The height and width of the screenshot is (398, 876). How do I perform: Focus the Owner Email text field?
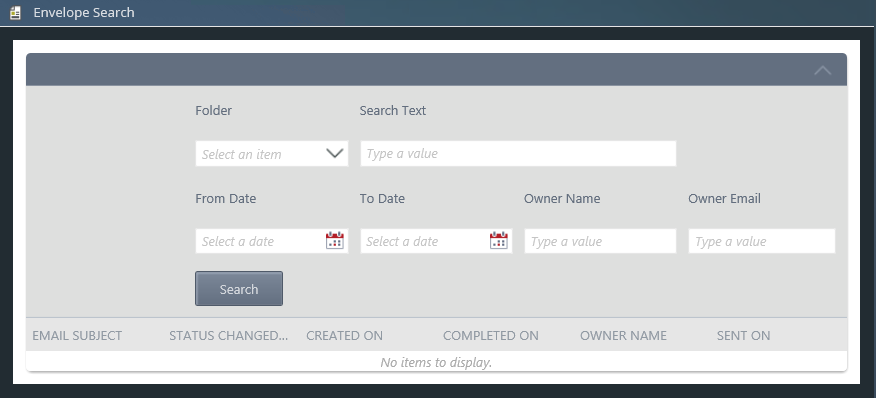click(x=762, y=241)
